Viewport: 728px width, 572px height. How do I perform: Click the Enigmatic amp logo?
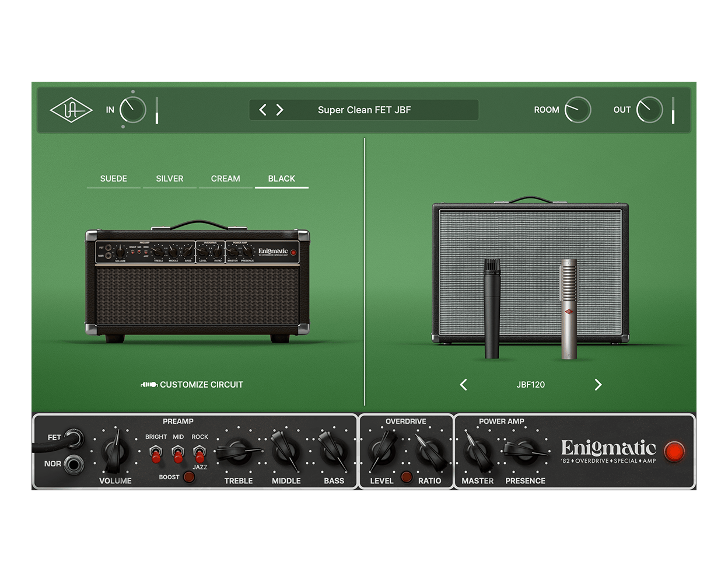coord(608,451)
